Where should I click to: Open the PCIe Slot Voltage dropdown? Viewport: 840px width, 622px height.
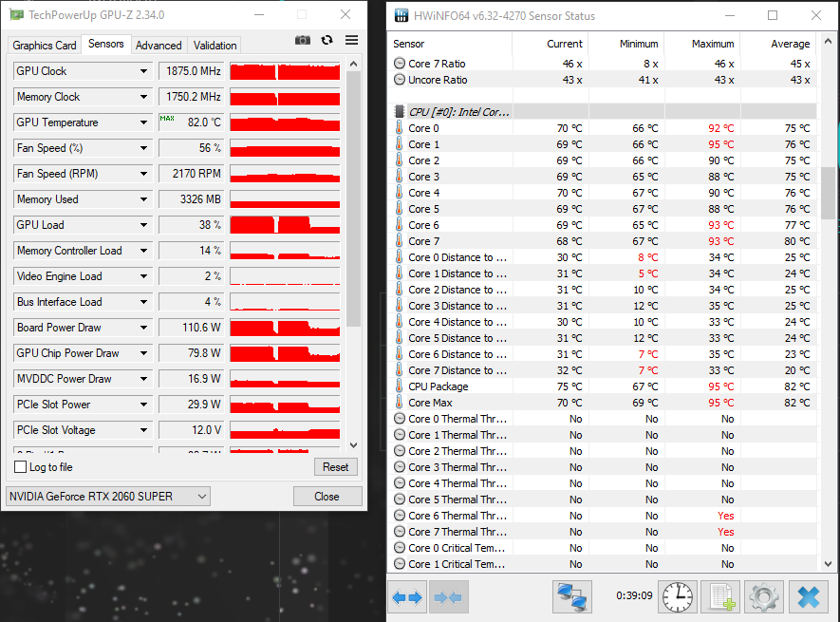143,430
